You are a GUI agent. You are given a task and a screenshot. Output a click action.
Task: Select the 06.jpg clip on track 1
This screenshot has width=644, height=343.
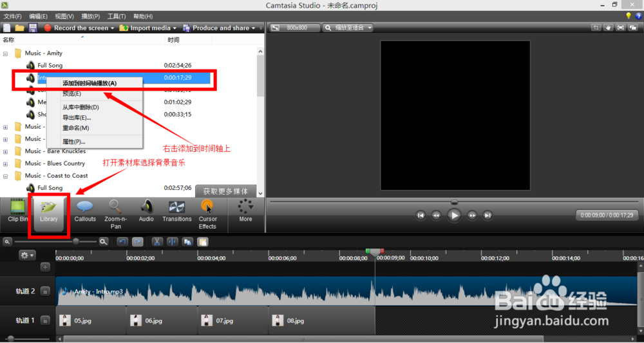[x=162, y=320]
